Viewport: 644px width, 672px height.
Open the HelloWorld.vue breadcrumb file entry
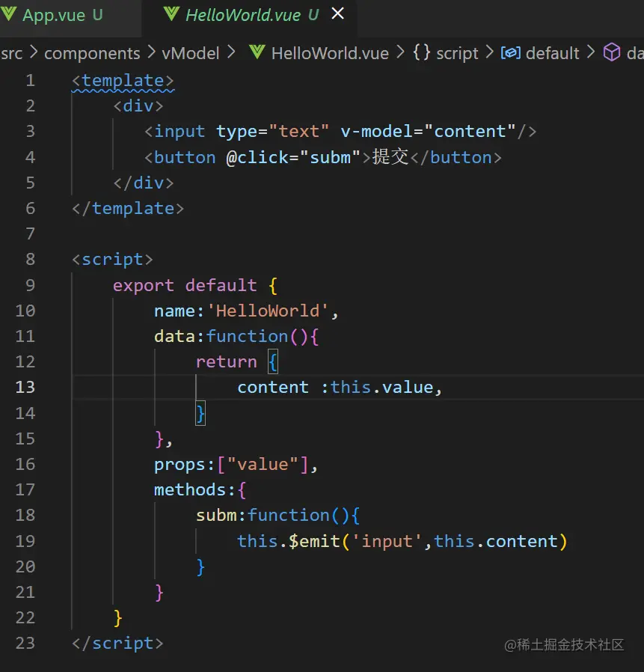(330, 53)
